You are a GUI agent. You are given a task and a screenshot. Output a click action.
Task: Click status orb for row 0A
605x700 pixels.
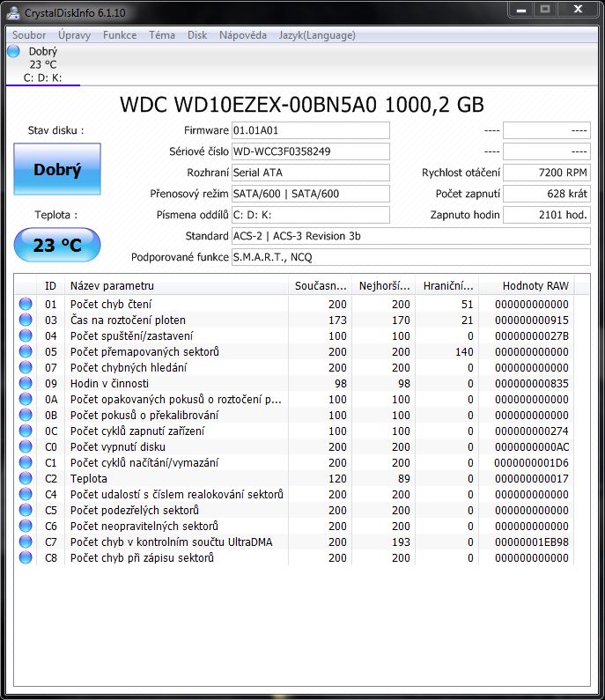(x=26, y=399)
